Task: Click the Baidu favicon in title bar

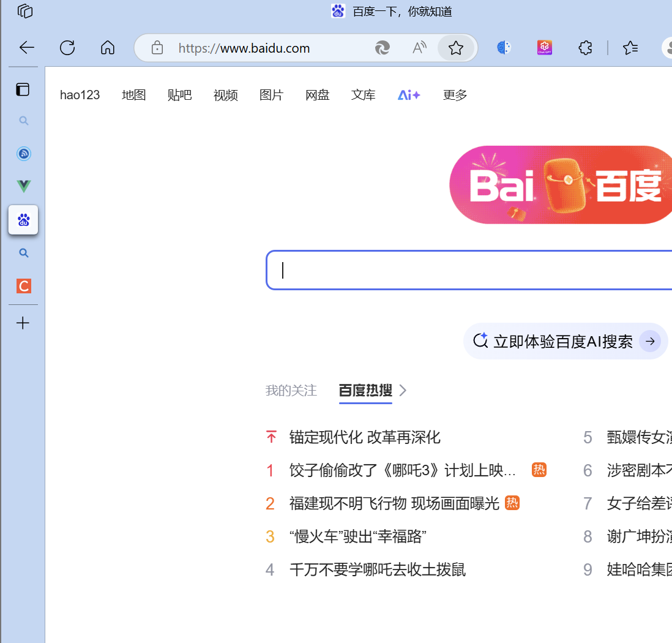Action: 338,11
